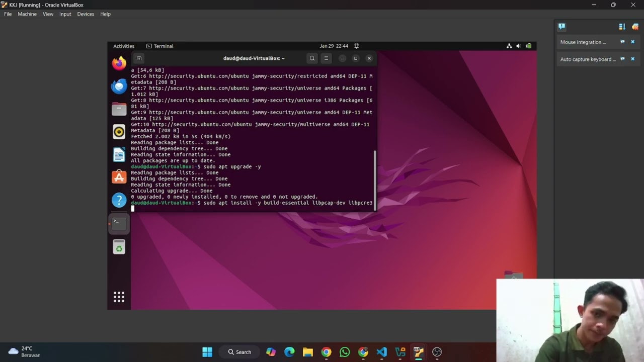This screenshot has height=362, width=644.
Task: Click the Terminal search magnifier icon
Action: coord(312,58)
